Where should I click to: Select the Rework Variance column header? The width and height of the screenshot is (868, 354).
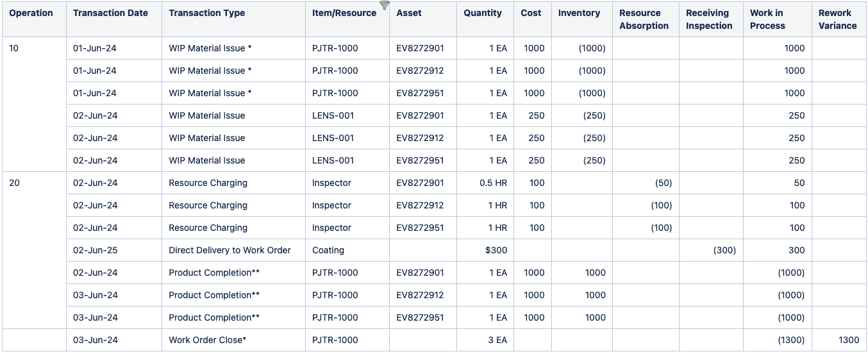pos(837,19)
